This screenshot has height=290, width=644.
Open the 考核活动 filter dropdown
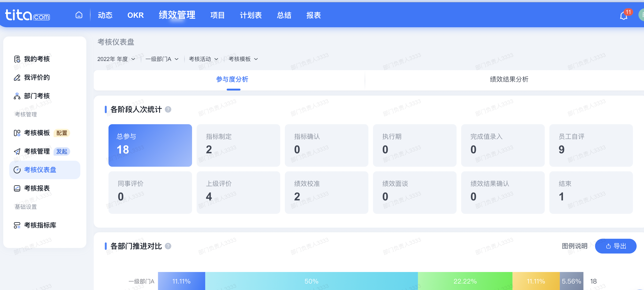[x=204, y=59]
